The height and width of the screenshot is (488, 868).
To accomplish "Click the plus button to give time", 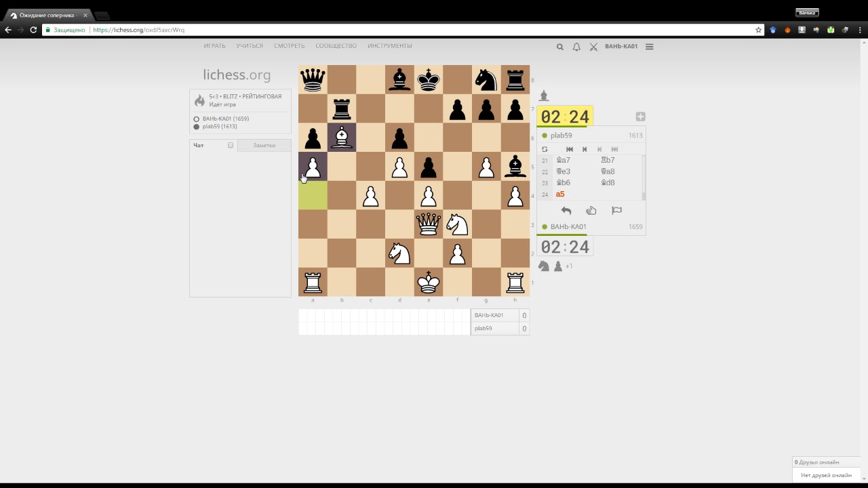I will [640, 117].
